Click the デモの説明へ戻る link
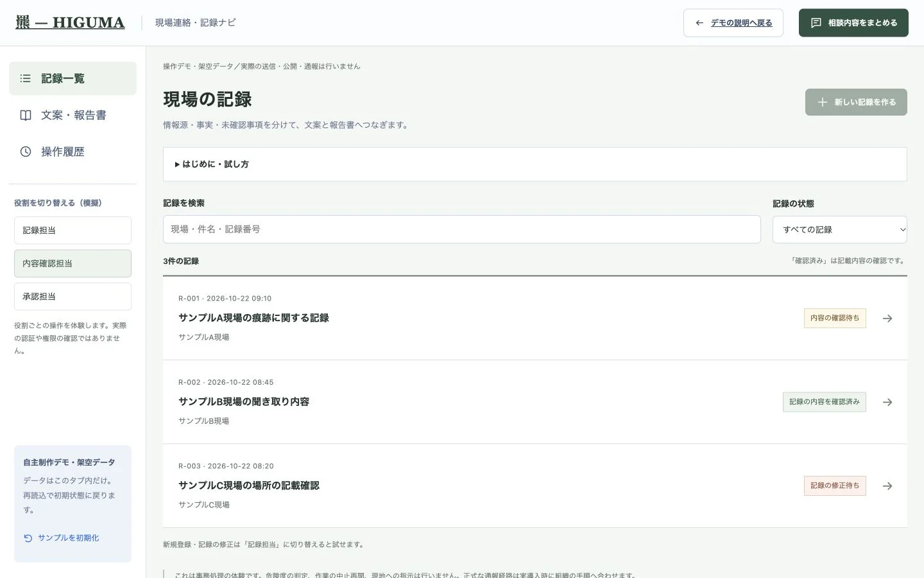The width and height of the screenshot is (924, 578). click(733, 23)
